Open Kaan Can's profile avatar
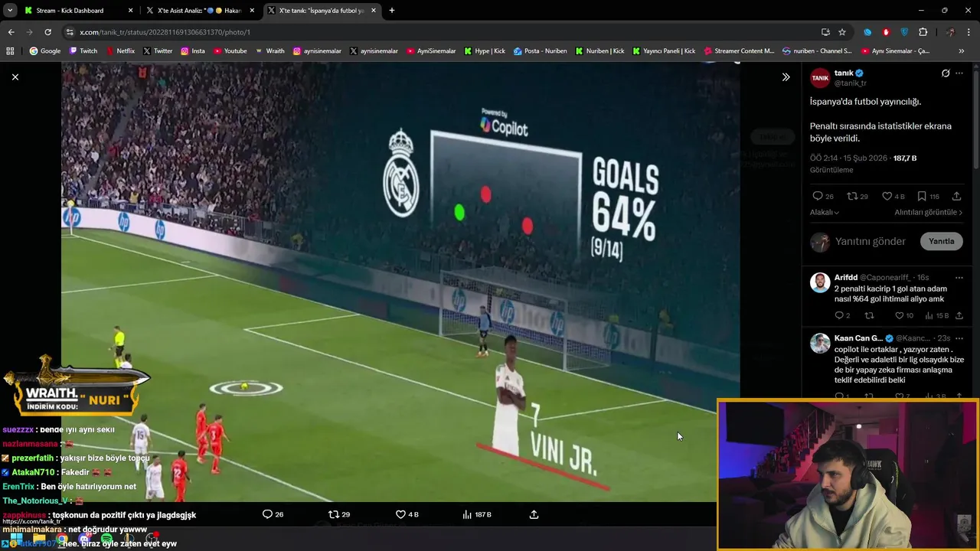 (x=820, y=342)
